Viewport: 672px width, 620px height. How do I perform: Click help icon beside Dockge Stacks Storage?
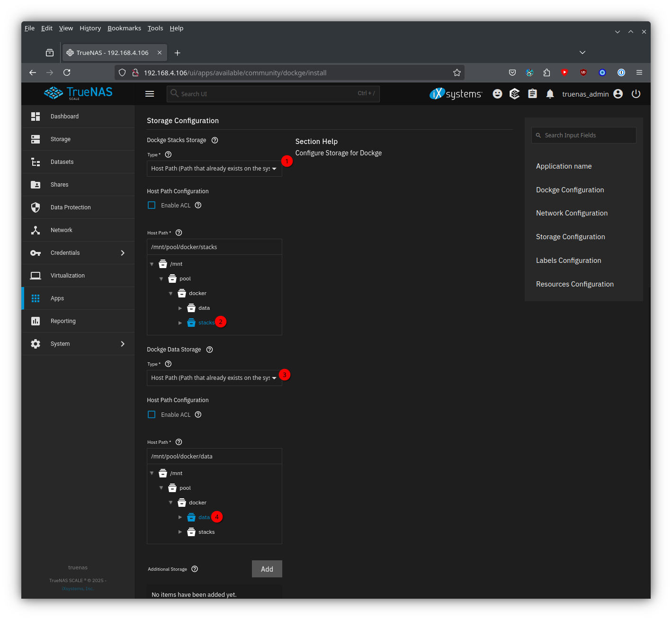coord(215,140)
